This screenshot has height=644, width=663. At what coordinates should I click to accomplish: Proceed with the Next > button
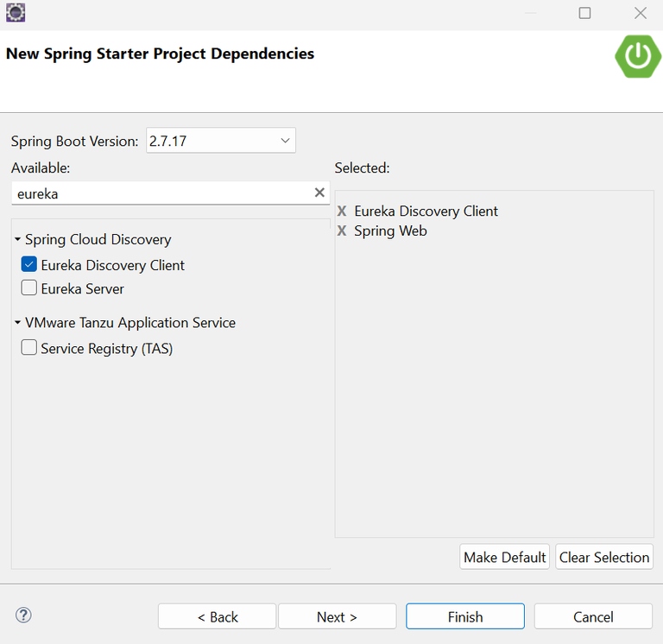tap(337, 616)
